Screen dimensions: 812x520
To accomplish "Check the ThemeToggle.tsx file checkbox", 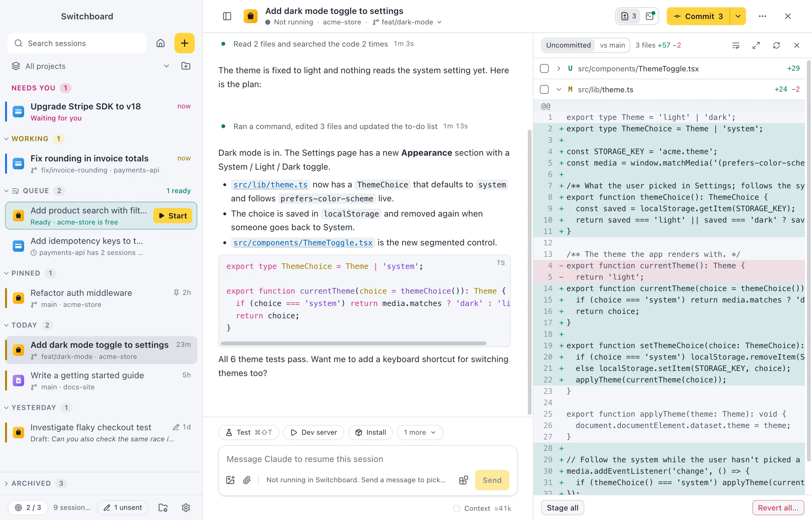I will (544, 68).
